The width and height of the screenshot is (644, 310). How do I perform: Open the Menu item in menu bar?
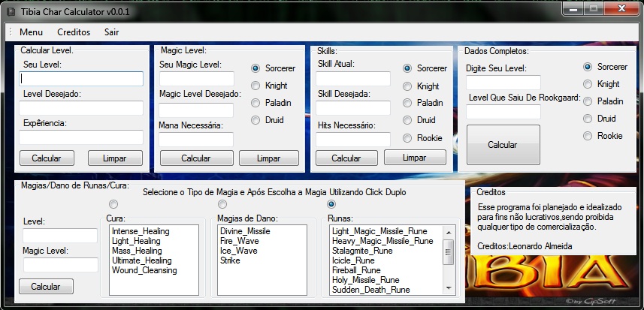(31, 32)
